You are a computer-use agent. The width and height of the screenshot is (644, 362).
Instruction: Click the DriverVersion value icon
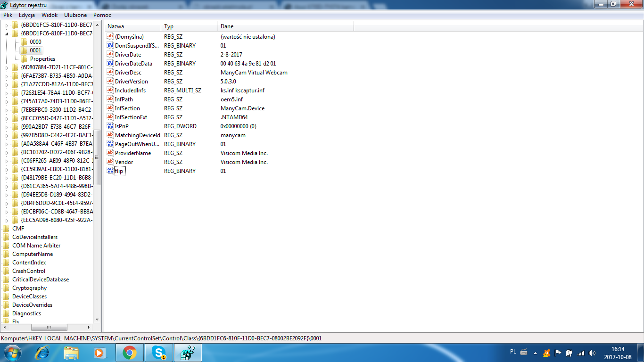click(110, 82)
